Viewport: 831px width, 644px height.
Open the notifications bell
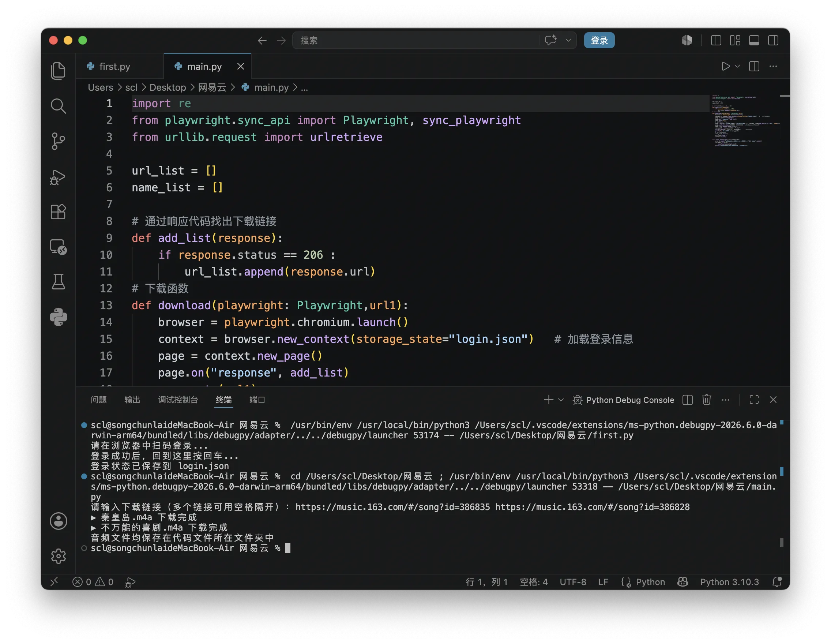[777, 581]
